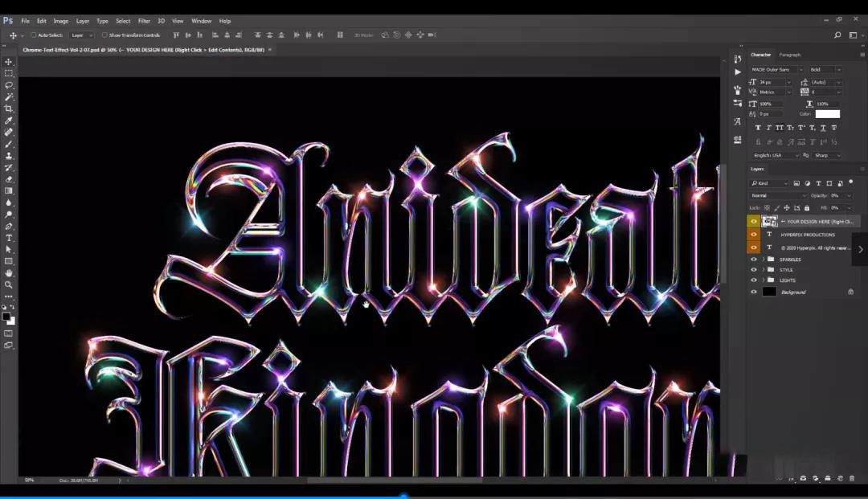The image size is (868, 499).
Task: Choose the Hand tool
Action: pos(9,273)
